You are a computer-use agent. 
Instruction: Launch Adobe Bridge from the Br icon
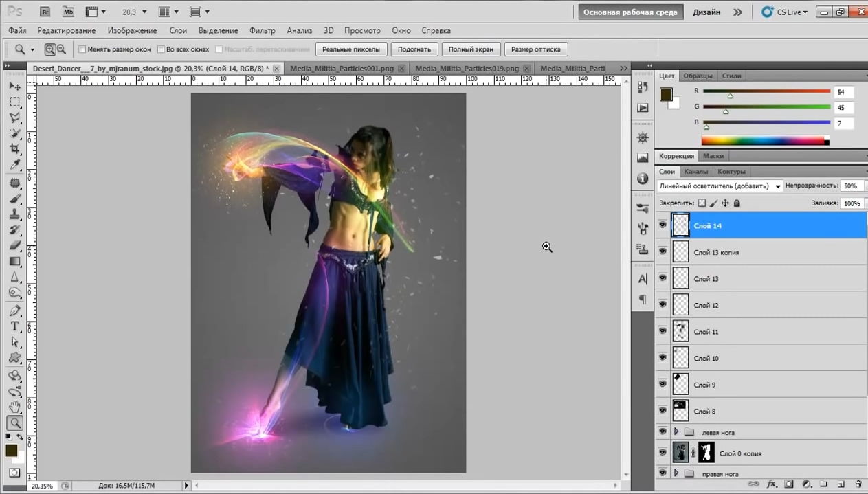pos(45,12)
